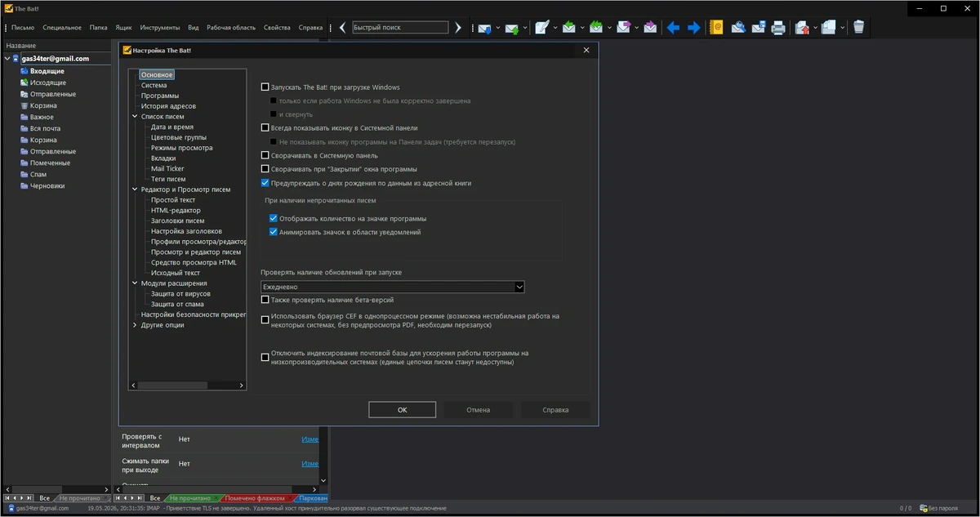Click the move to folder icon

click(x=802, y=28)
